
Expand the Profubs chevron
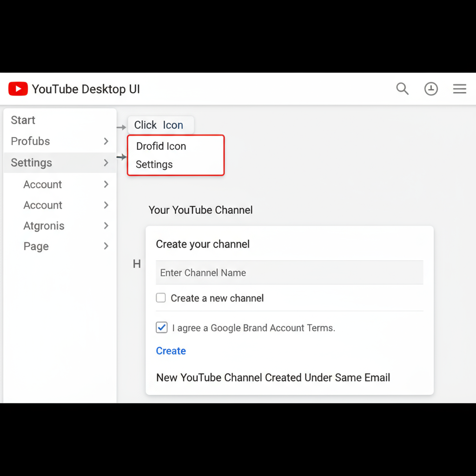click(106, 141)
